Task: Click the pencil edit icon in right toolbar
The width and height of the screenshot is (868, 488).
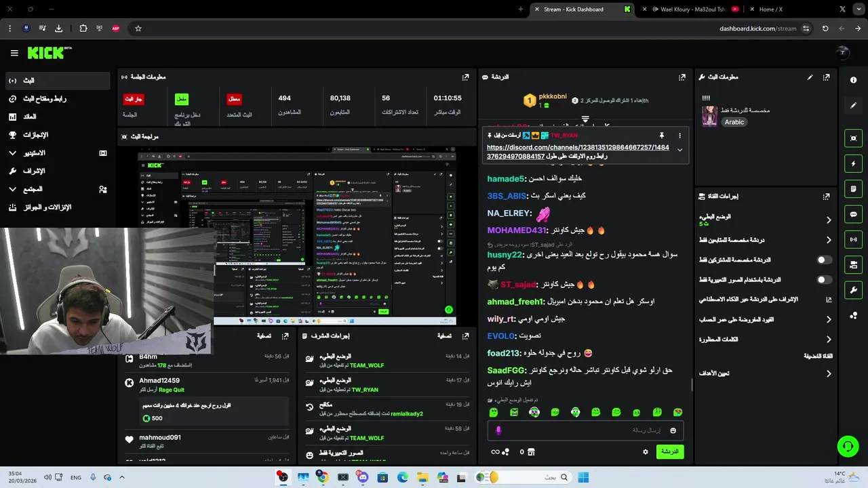Action: click(x=853, y=105)
